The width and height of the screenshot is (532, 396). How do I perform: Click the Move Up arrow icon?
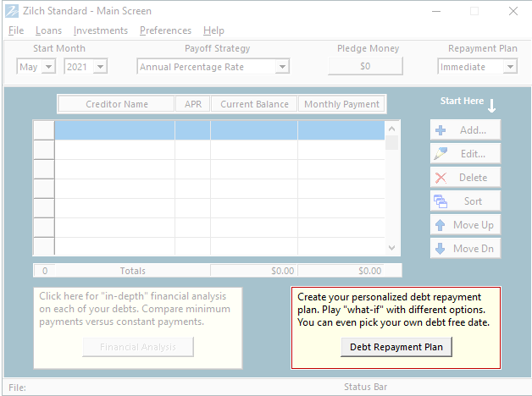click(x=440, y=225)
